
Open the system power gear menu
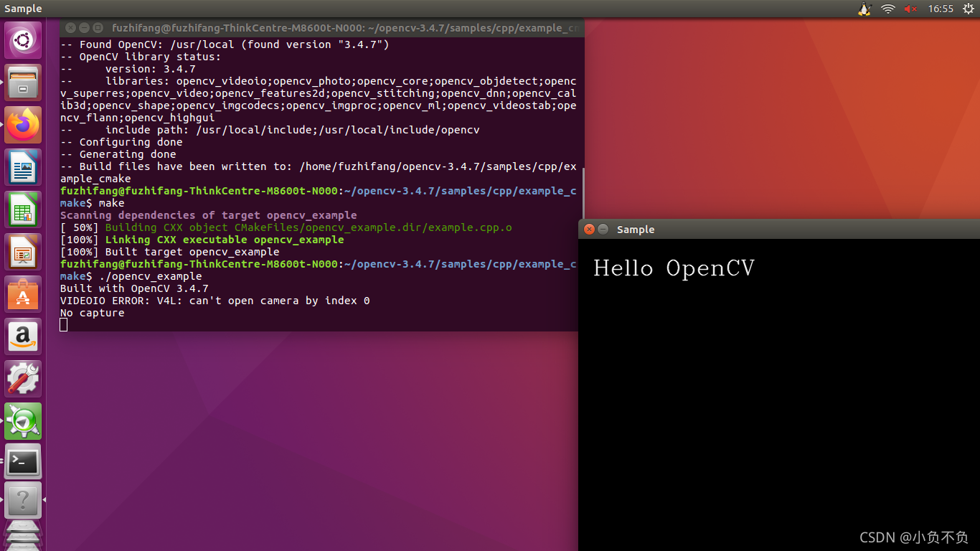pos(968,9)
